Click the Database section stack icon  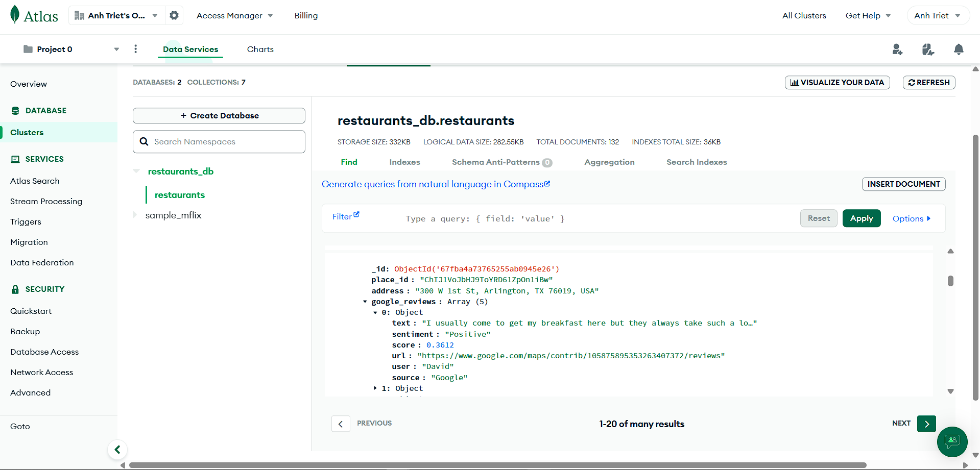(15, 111)
